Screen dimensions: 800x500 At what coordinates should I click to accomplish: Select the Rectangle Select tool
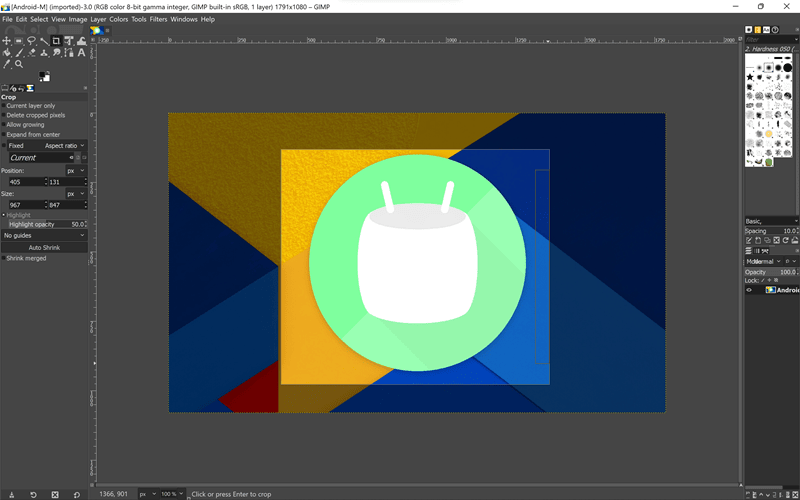pyautogui.click(x=19, y=41)
